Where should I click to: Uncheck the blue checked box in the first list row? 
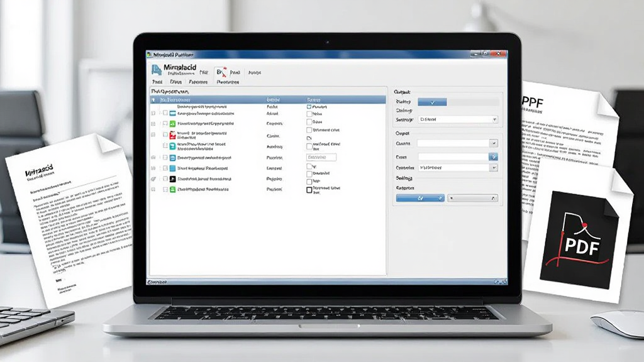pyautogui.click(x=309, y=107)
